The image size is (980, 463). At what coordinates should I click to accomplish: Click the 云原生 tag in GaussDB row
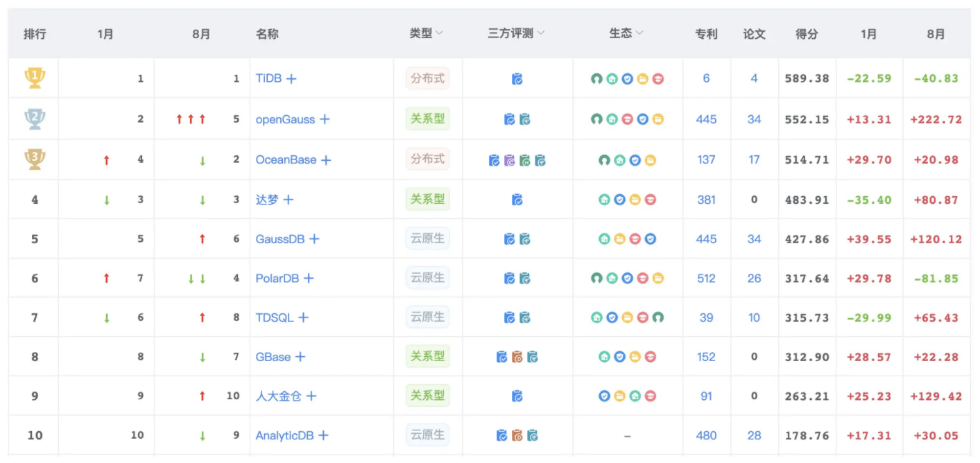[x=427, y=239]
